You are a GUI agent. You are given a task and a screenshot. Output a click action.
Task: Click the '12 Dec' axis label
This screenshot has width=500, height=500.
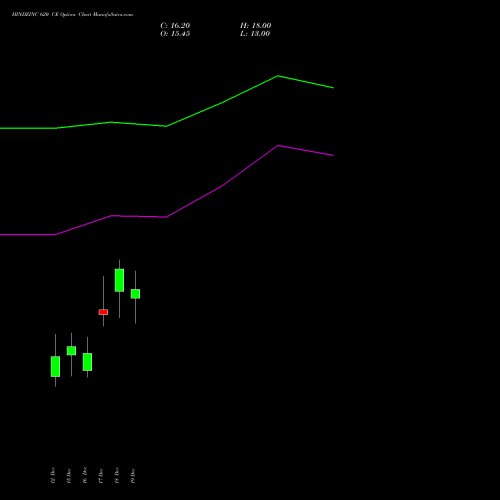click(x=53, y=475)
